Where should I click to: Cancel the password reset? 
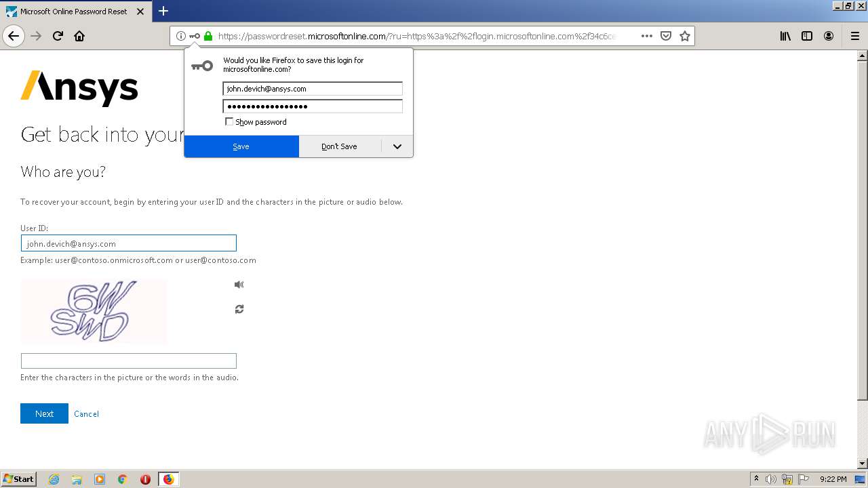[x=86, y=414]
